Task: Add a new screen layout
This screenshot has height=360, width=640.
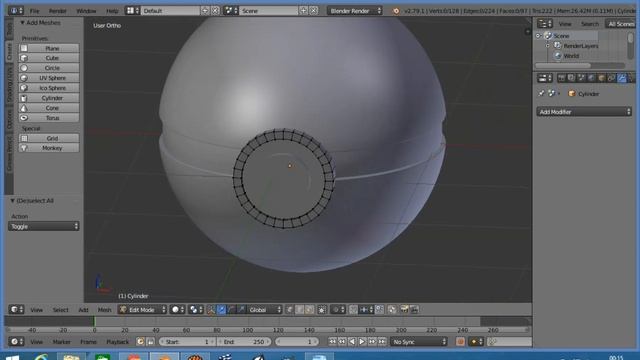Action: point(205,11)
